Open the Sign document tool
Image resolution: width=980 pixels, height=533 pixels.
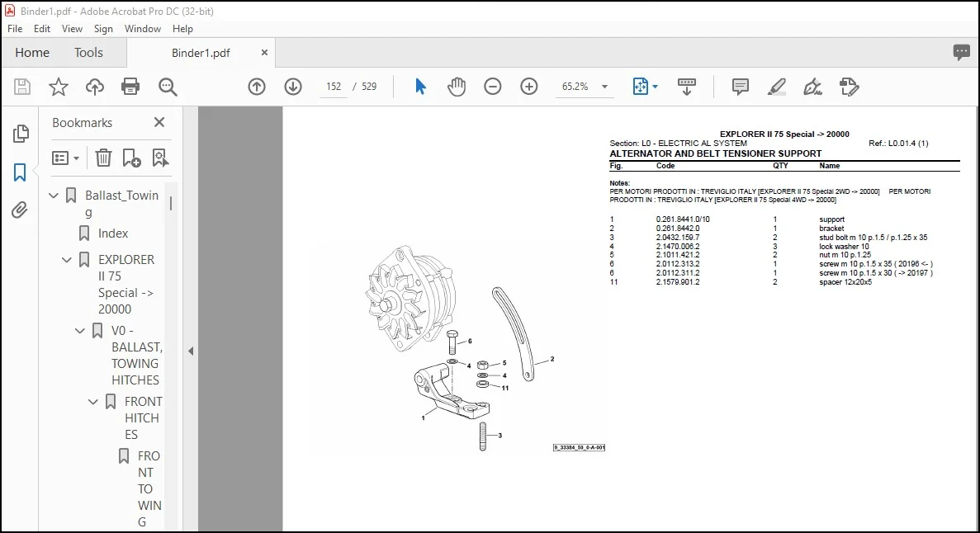812,87
